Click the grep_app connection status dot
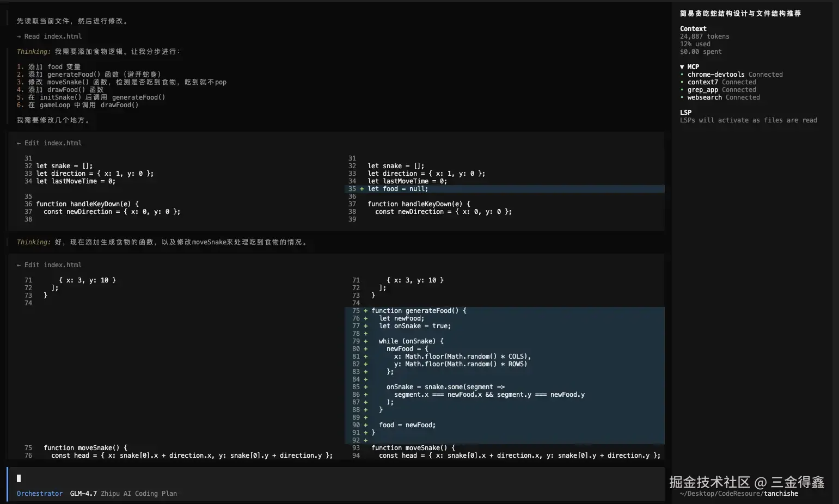This screenshot has width=839, height=504. tap(682, 90)
